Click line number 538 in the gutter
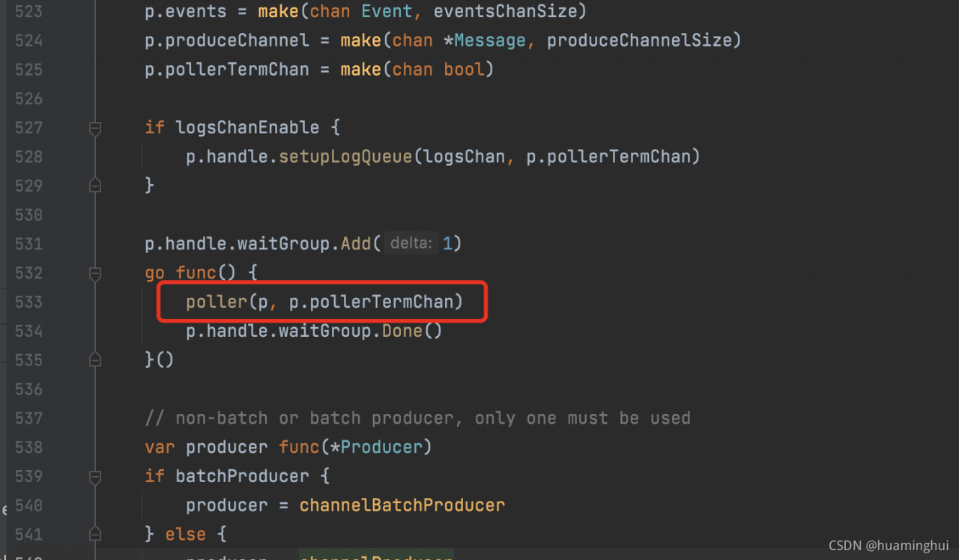Screen dimensions: 959x560 pos(28,447)
